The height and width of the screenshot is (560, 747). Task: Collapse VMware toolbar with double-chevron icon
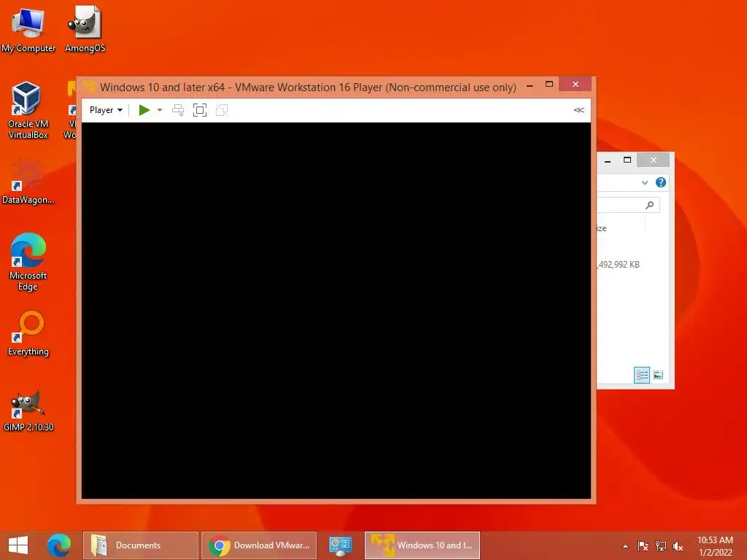[578, 110]
